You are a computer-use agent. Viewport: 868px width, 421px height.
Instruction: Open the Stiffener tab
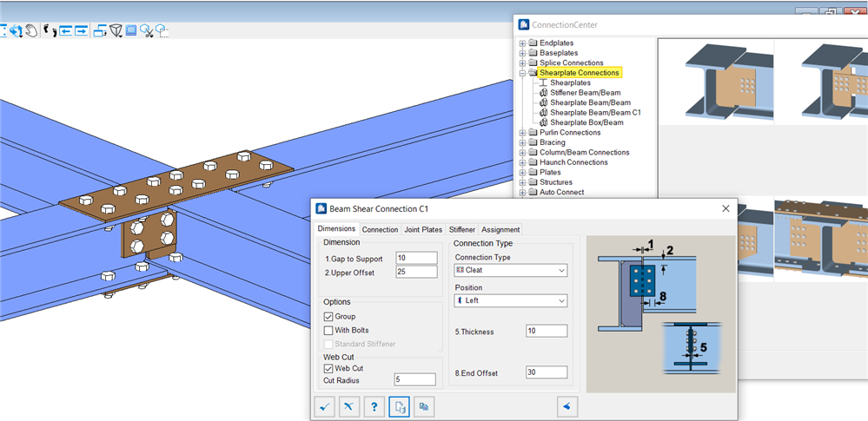pos(462,230)
